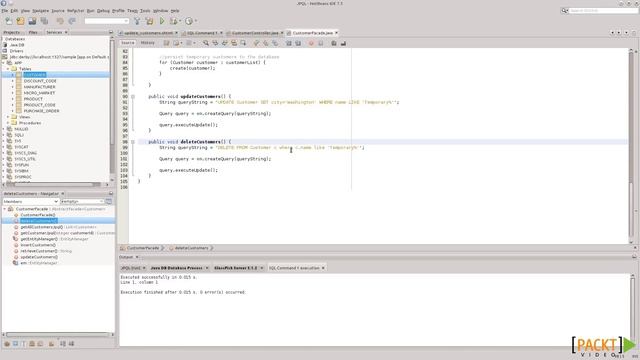Click the Profile Project icon

[189, 21]
